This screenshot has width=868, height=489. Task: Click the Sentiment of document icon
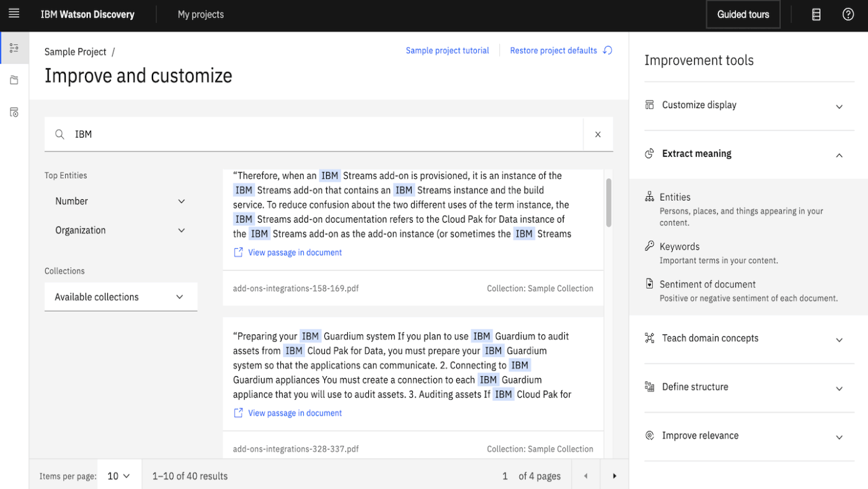coord(649,284)
